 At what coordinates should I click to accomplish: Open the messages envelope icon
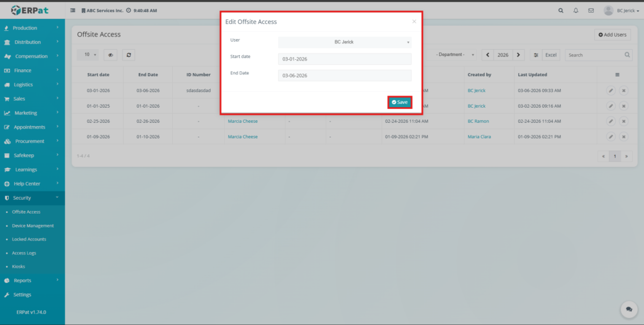591,11
